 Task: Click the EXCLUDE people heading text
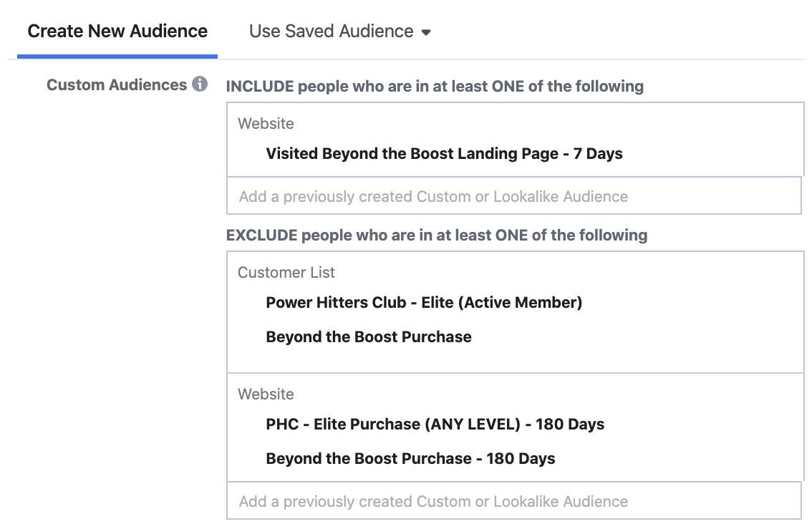click(437, 235)
